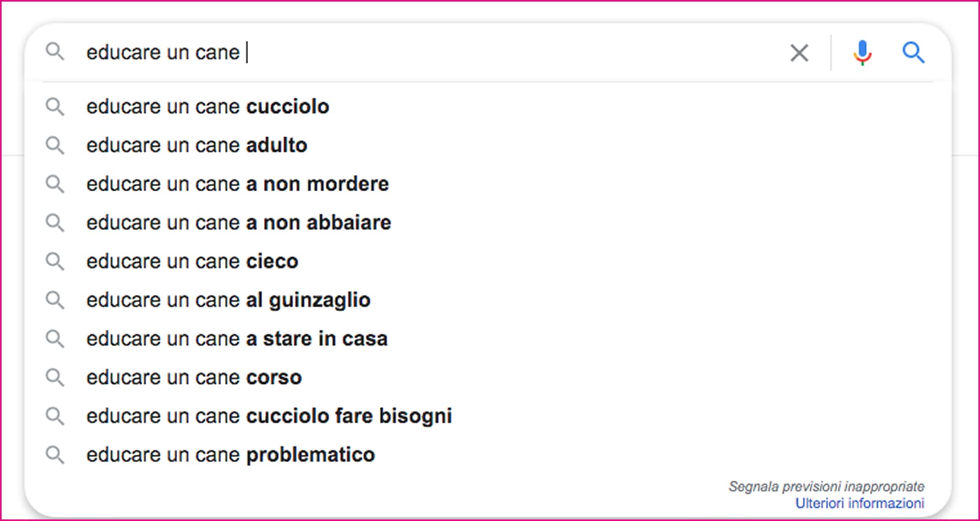Image resolution: width=980 pixels, height=521 pixels.
Task: Select suggestion 'educare un cane adulto'
Action: point(197,145)
